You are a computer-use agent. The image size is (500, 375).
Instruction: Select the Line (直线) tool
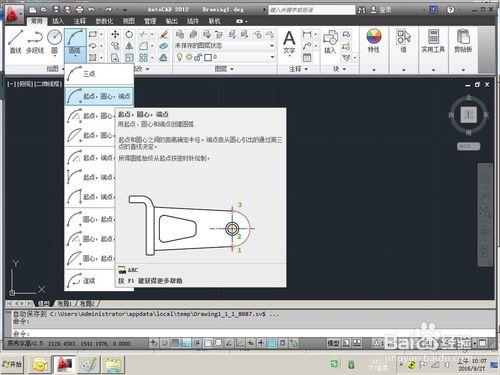coord(15,41)
